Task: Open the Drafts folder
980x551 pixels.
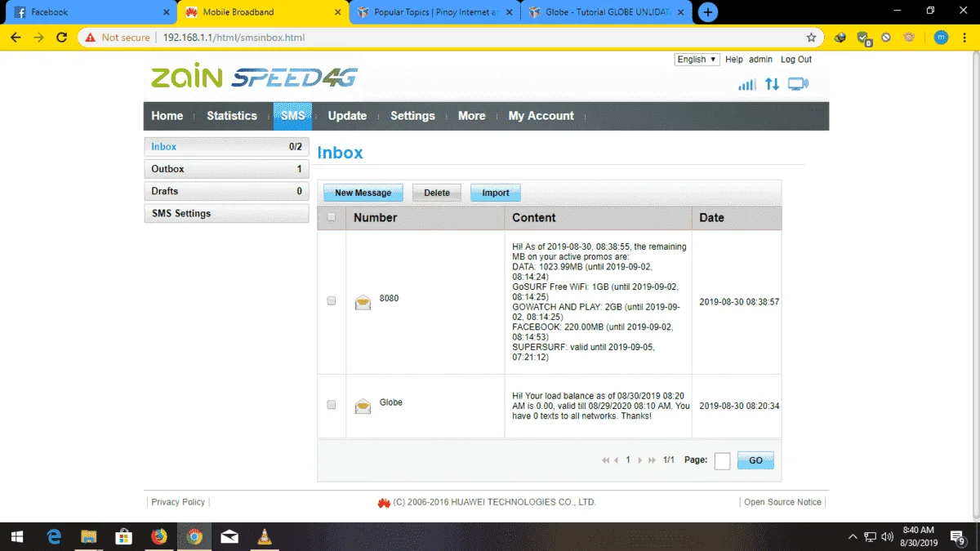Action: [226, 191]
